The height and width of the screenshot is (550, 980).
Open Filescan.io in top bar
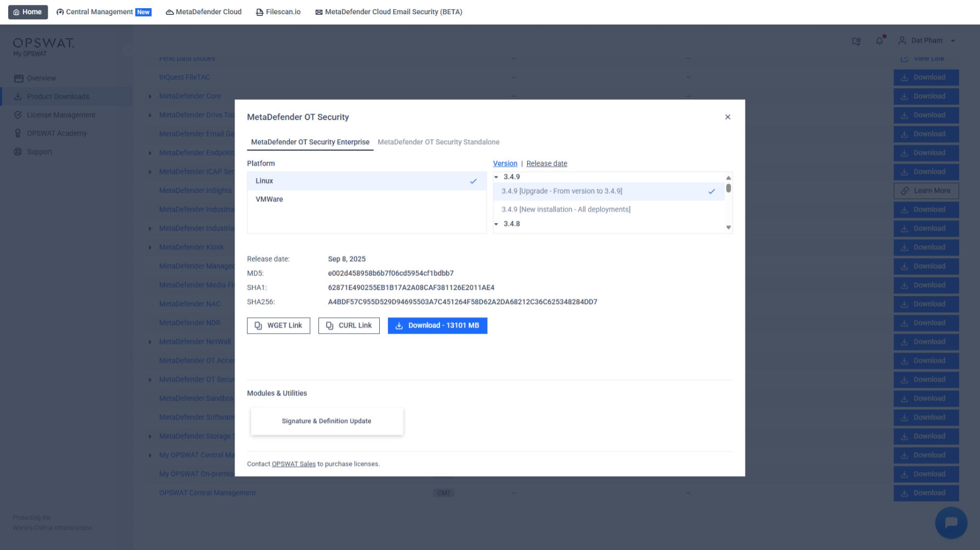coord(278,12)
